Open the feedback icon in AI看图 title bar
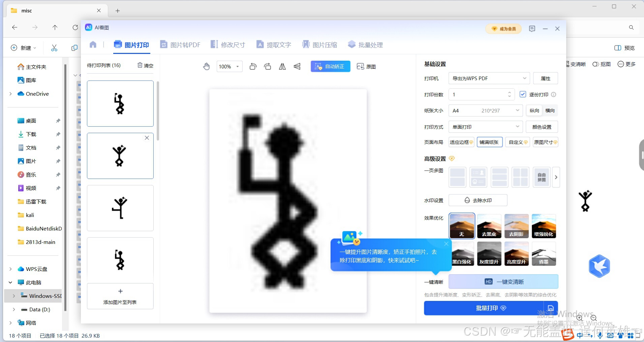The width and height of the screenshot is (644, 342). click(x=532, y=29)
